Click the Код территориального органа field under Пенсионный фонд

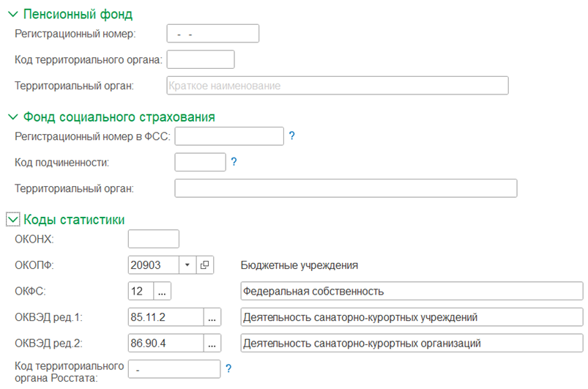201,59
